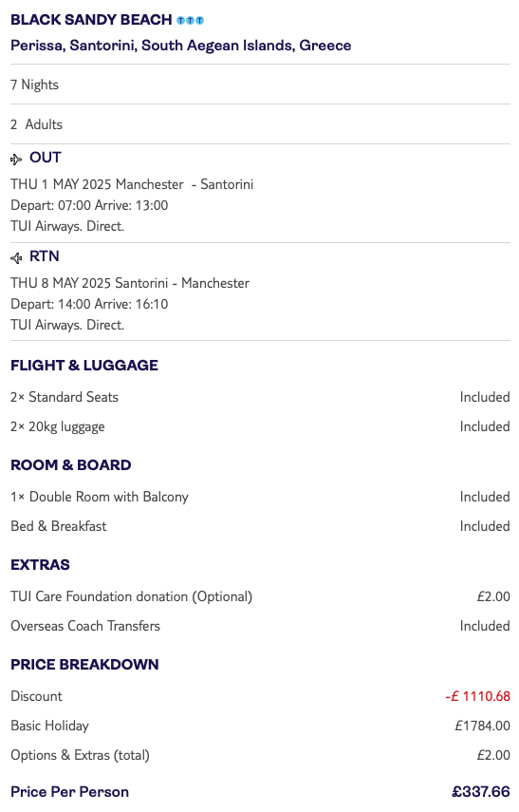Image resolution: width=519 pixels, height=812 pixels.
Task: Click the Room & Board section heading
Action: pos(71,465)
